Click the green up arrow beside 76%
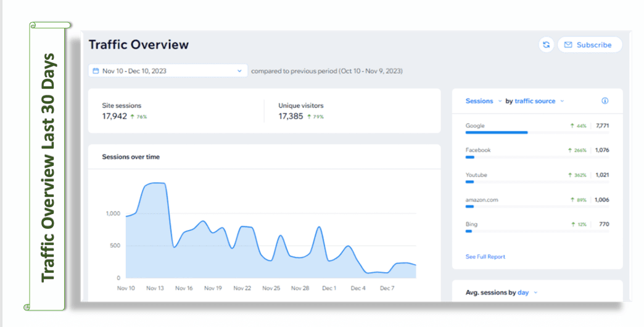Image resolution: width=644 pixels, height=327 pixels. click(132, 117)
